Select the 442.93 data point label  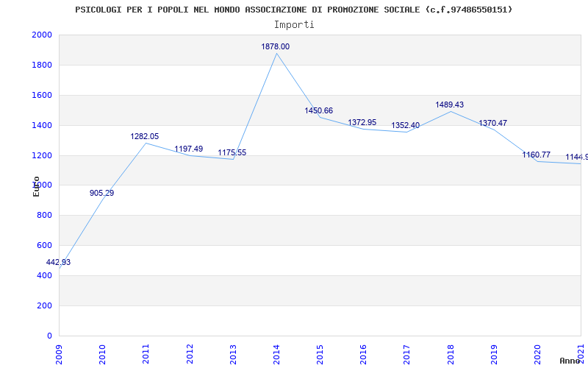coord(58,262)
